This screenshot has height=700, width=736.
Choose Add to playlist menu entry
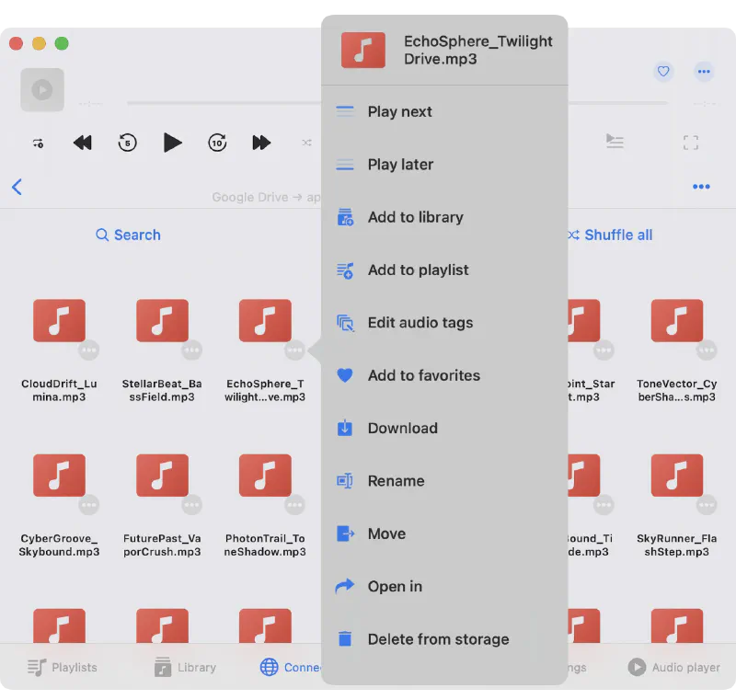pos(418,270)
